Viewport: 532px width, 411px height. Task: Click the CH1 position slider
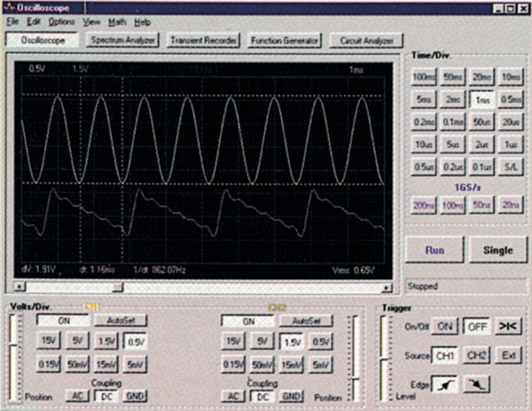12,354
